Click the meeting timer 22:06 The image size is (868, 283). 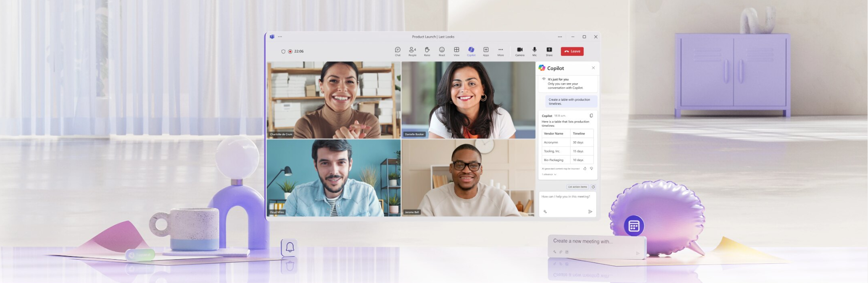point(299,51)
